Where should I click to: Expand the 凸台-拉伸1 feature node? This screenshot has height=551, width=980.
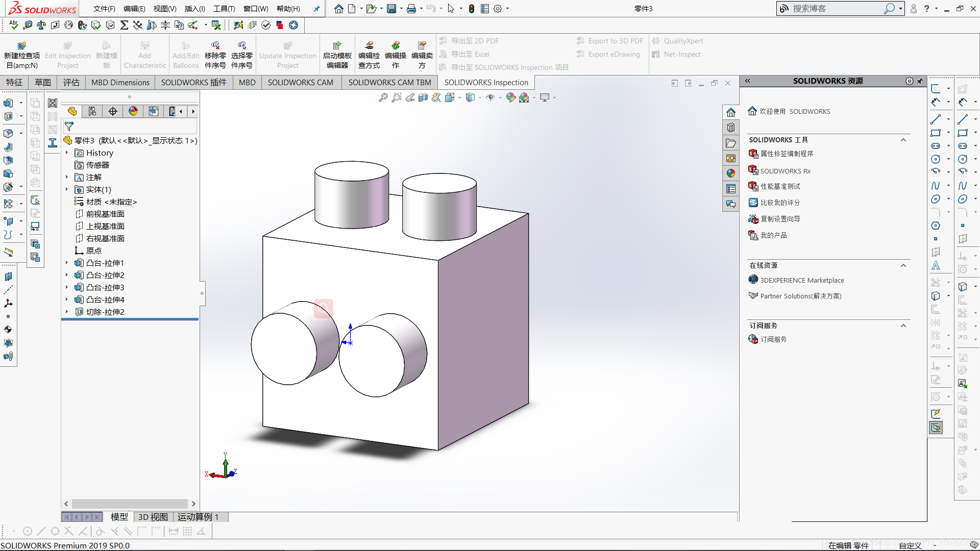pyautogui.click(x=67, y=263)
